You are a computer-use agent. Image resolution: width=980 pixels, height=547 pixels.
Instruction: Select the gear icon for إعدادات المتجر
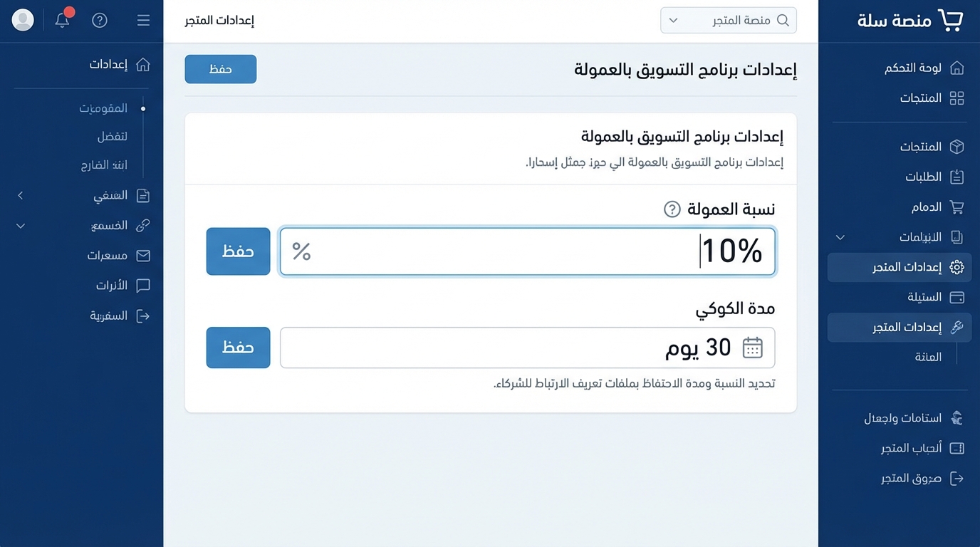click(956, 267)
